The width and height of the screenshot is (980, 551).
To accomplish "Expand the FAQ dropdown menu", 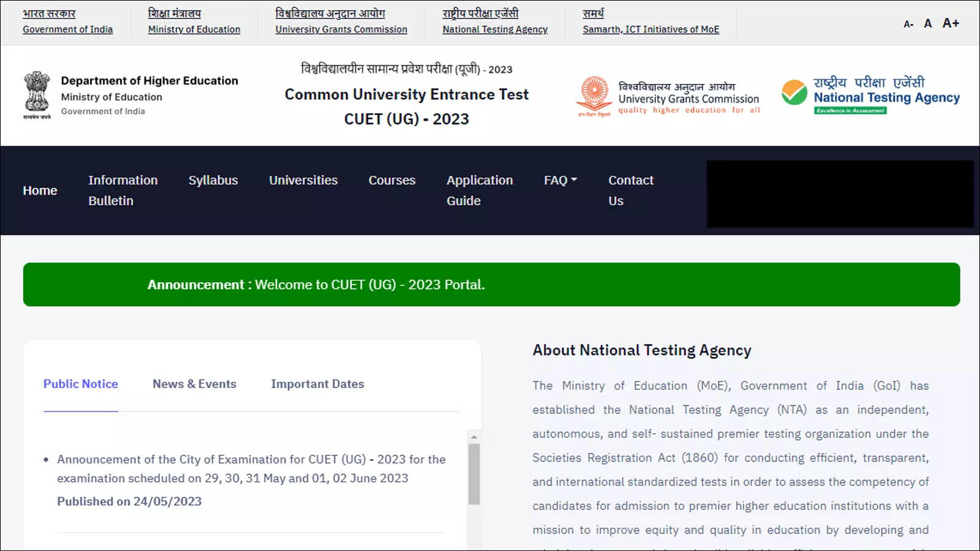I will pos(560,180).
